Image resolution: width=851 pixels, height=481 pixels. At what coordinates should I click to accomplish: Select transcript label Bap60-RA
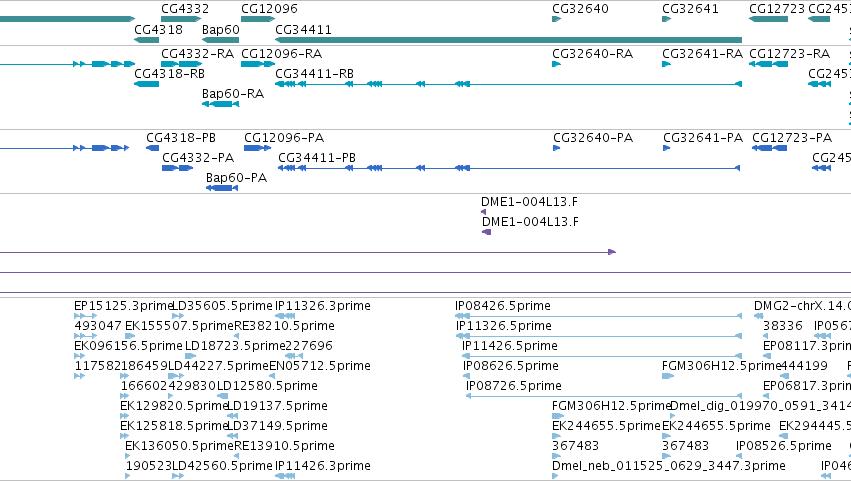tap(233, 93)
